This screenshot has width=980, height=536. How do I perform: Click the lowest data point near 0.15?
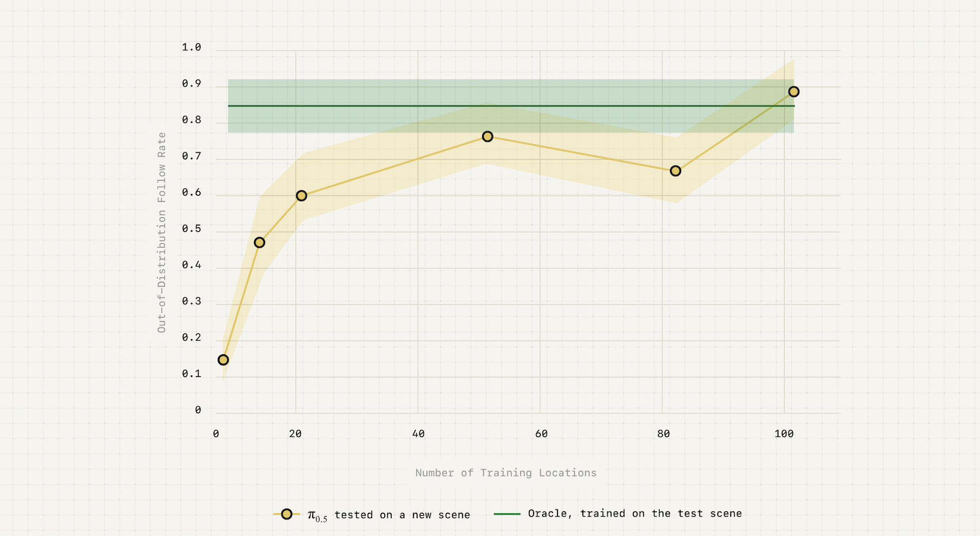click(x=223, y=360)
